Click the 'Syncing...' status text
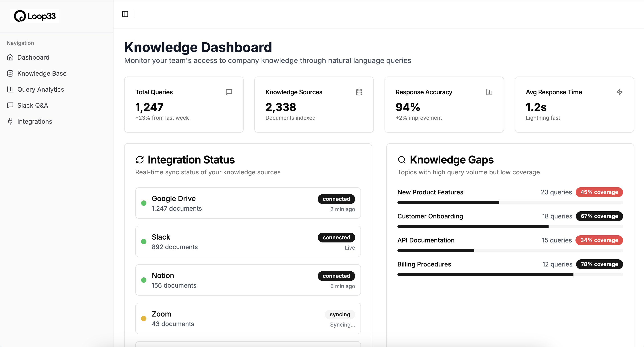This screenshot has width=644, height=347. [x=342, y=325]
